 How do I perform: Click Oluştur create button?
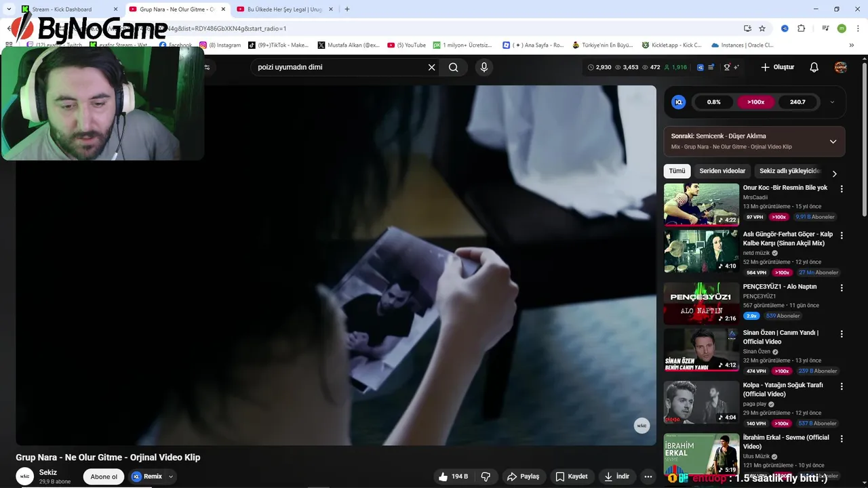(x=778, y=67)
